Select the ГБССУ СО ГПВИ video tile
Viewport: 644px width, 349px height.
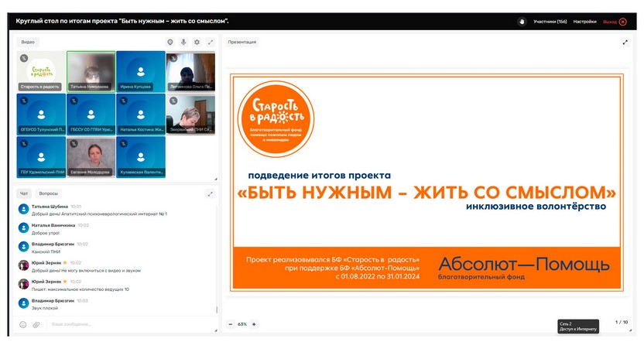pyautogui.click(x=91, y=115)
